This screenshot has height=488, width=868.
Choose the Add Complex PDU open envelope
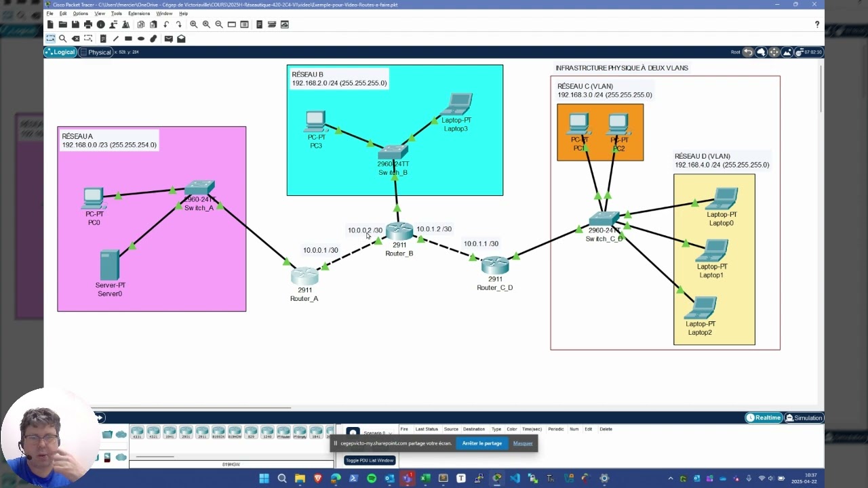point(181,39)
